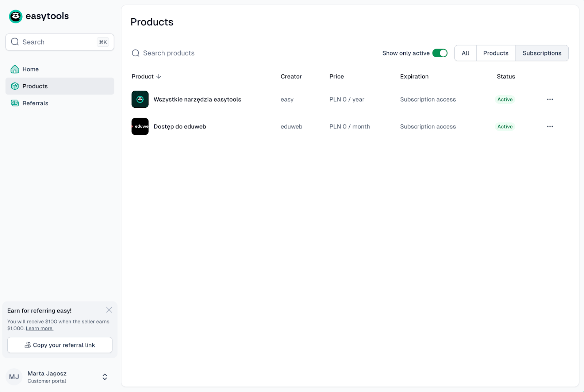Click the Creator column header

pyautogui.click(x=291, y=77)
